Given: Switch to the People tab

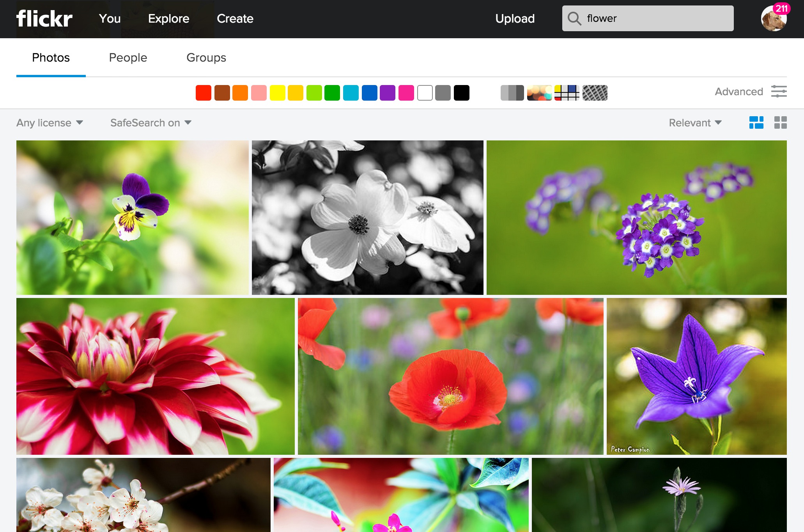Looking at the screenshot, I should click(x=128, y=58).
